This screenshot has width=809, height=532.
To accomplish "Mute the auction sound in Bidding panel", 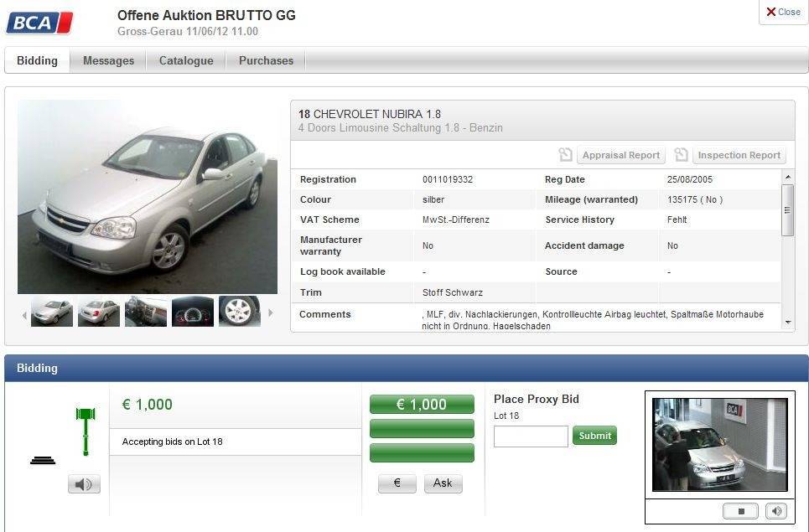I will pyautogui.click(x=84, y=484).
